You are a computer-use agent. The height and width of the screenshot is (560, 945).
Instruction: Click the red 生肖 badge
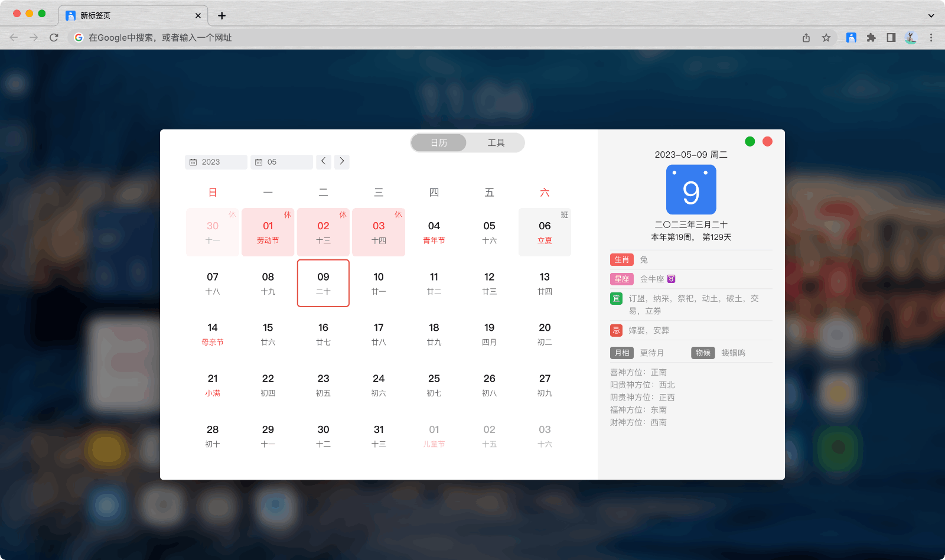coord(621,259)
